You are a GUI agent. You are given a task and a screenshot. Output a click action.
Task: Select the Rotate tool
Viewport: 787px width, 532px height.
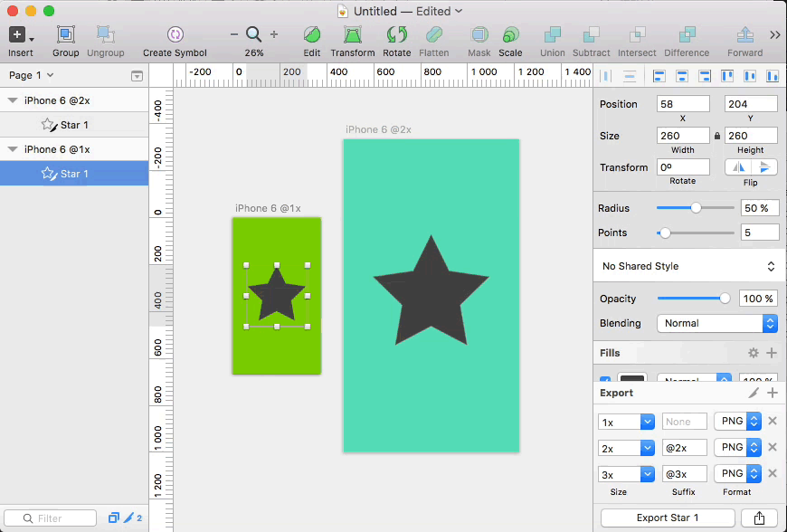[x=396, y=35]
